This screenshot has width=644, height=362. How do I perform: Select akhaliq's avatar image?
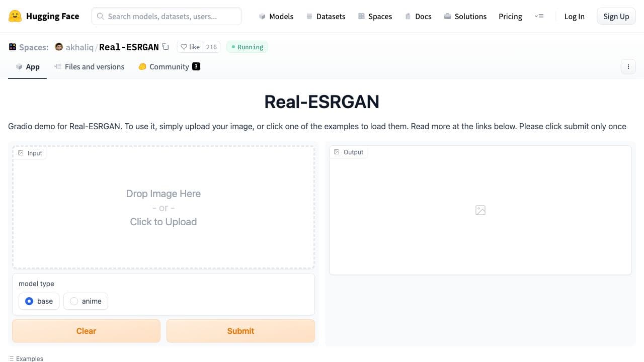tap(59, 47)
